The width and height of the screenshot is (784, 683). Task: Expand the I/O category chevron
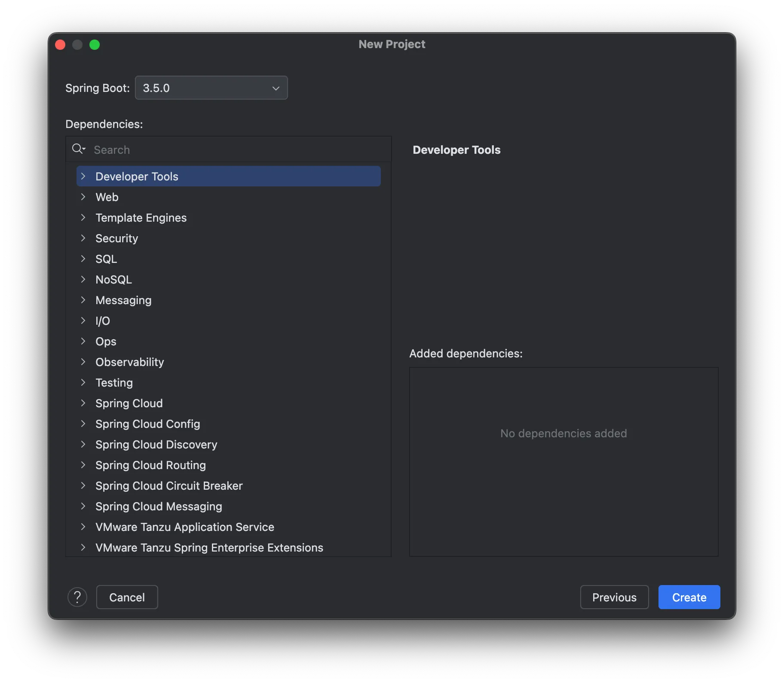pos(83,320)
